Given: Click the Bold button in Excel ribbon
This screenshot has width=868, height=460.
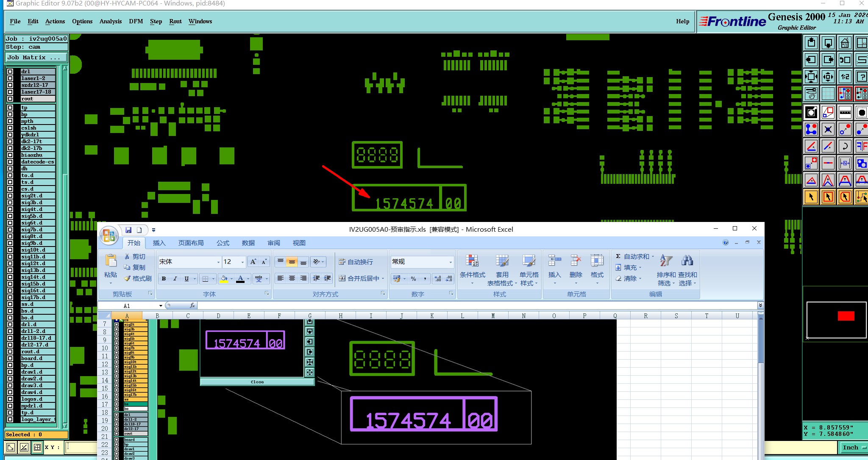Looking at the screenshot, I should pos(164,279).
